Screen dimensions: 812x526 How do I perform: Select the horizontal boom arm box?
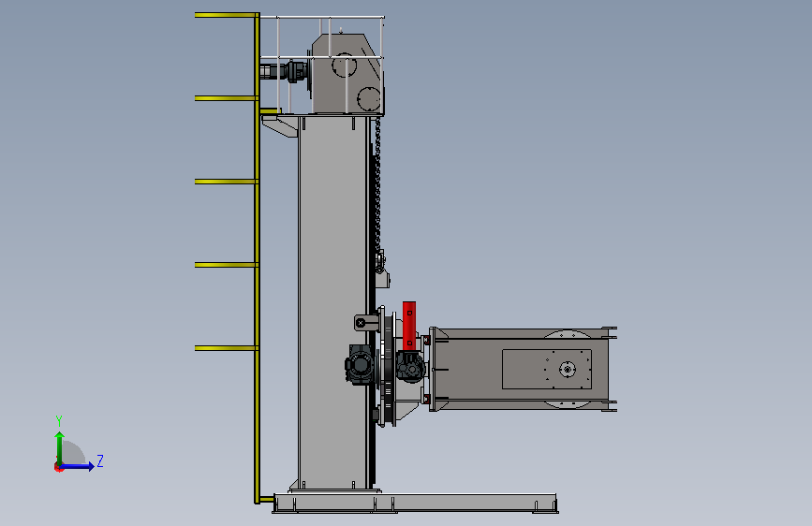pyautogui.click(x=523, y=369)
